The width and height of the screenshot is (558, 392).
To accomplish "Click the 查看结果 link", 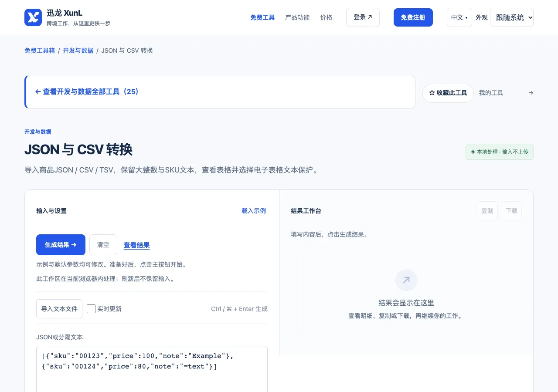I will click(136, 245).
